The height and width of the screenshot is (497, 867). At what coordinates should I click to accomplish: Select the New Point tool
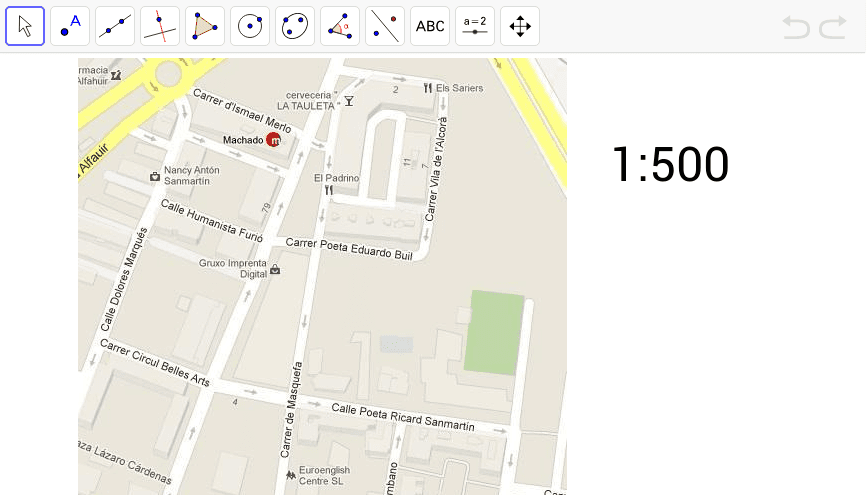point(70,26)
